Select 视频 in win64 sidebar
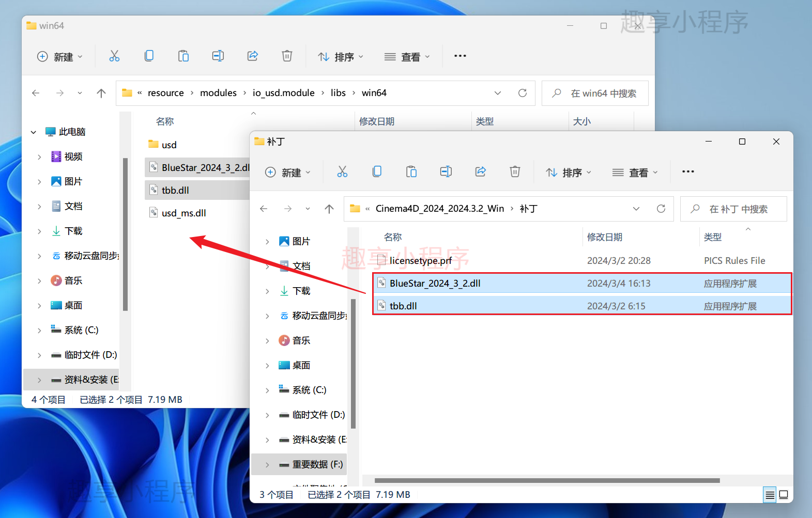 coord(73,156)
